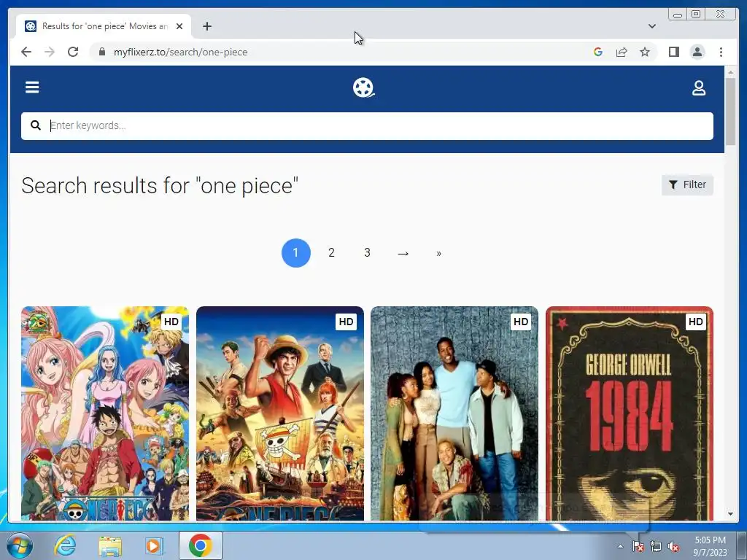Go to next page with arrow
This screenshot has height=560, width=747.
click(403, 253)
